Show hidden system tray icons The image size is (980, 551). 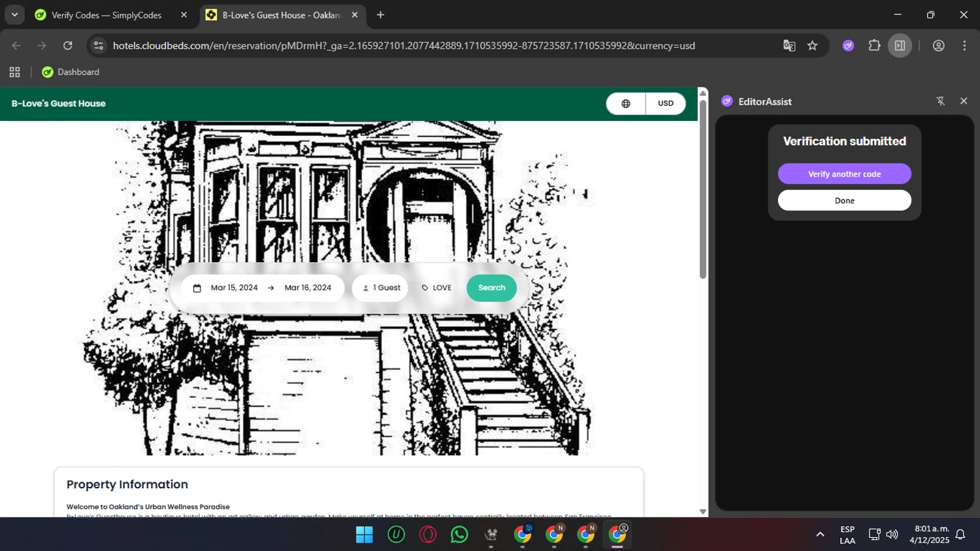point(820,535)
